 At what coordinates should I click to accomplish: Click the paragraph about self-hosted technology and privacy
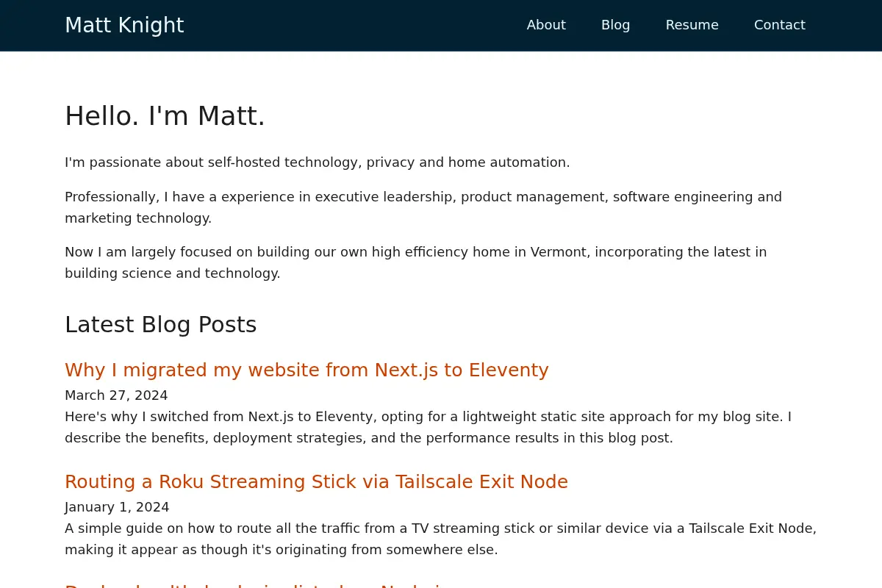coord(317,162)
